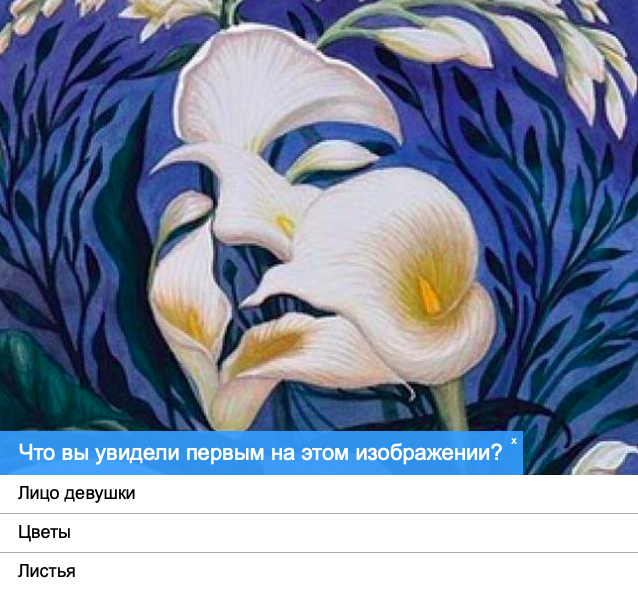Select the "Цветы" poll option

(x=319, y=533)
